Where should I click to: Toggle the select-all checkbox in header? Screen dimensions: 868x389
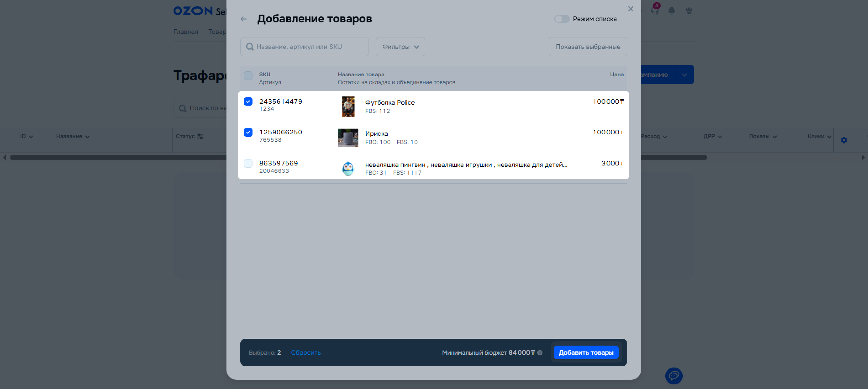(248, 75)
